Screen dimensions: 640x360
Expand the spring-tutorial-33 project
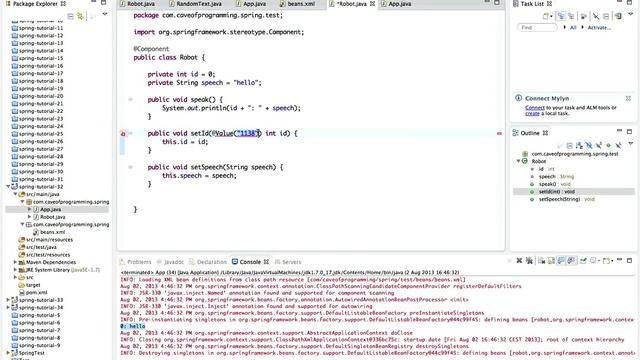(8, 300)
